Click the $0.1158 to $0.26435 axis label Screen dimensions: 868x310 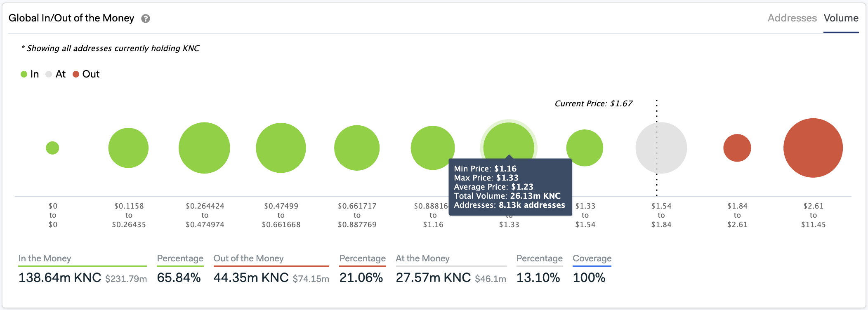coord(129,215)
